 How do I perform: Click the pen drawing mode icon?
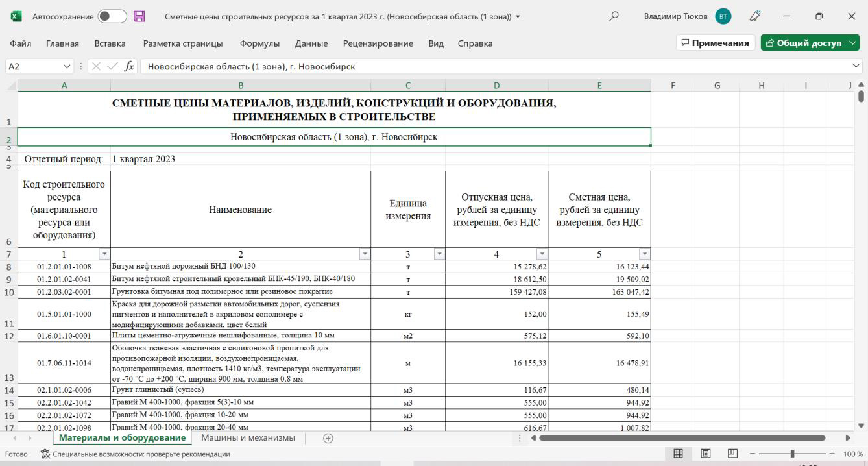[x=754, y=16]
